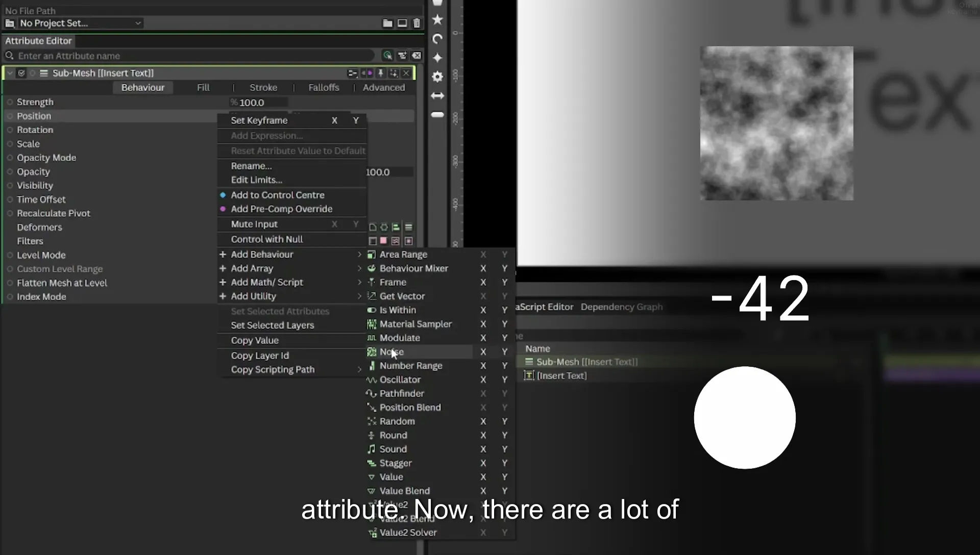Click the T icon beside [Insert Text] layer
Viewport: 980px width, 555px height.
[x=529, y=375]
